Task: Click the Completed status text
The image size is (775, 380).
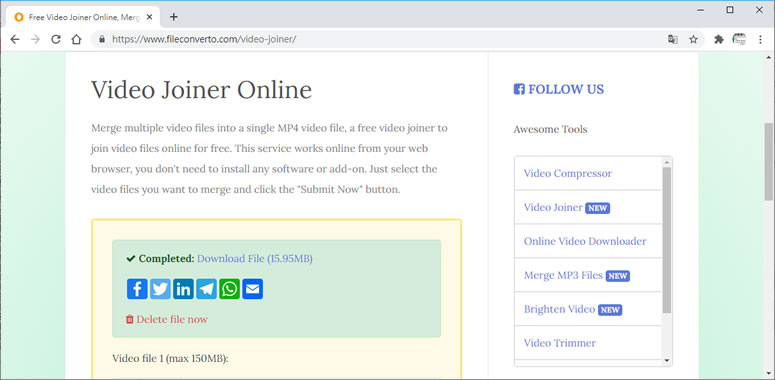Action: point(167,258)
